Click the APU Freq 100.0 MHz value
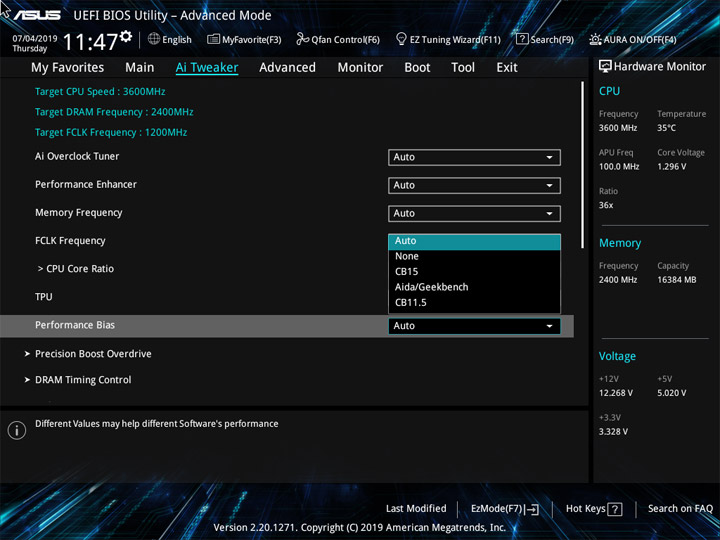Viewport: 720px width, 540px height. pos(619,167)
